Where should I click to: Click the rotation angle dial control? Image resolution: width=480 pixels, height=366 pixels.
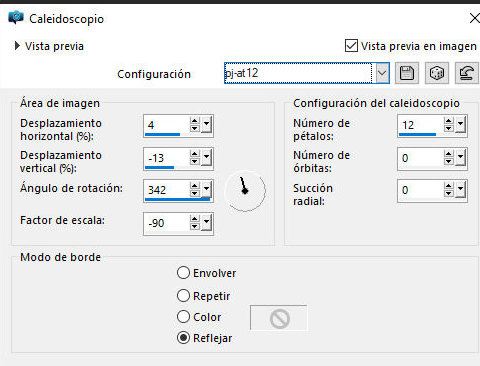click(x=245, y=191)
